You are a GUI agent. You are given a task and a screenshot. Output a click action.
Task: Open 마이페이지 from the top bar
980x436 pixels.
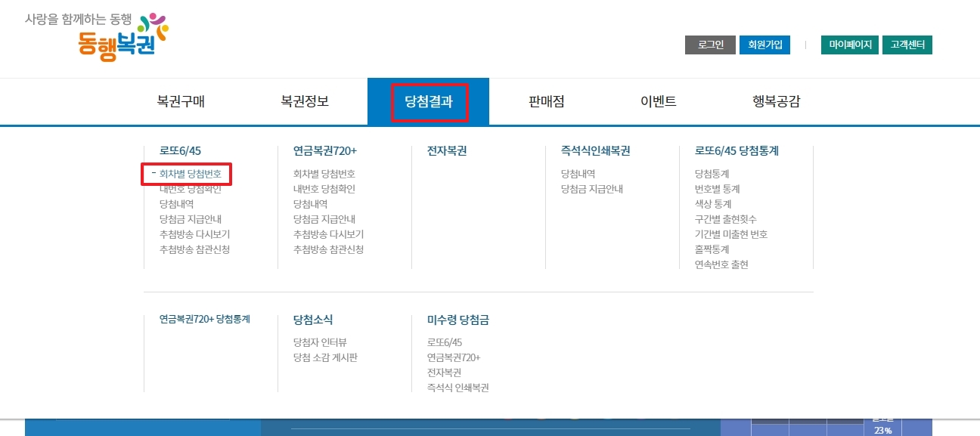pos(849,45)
